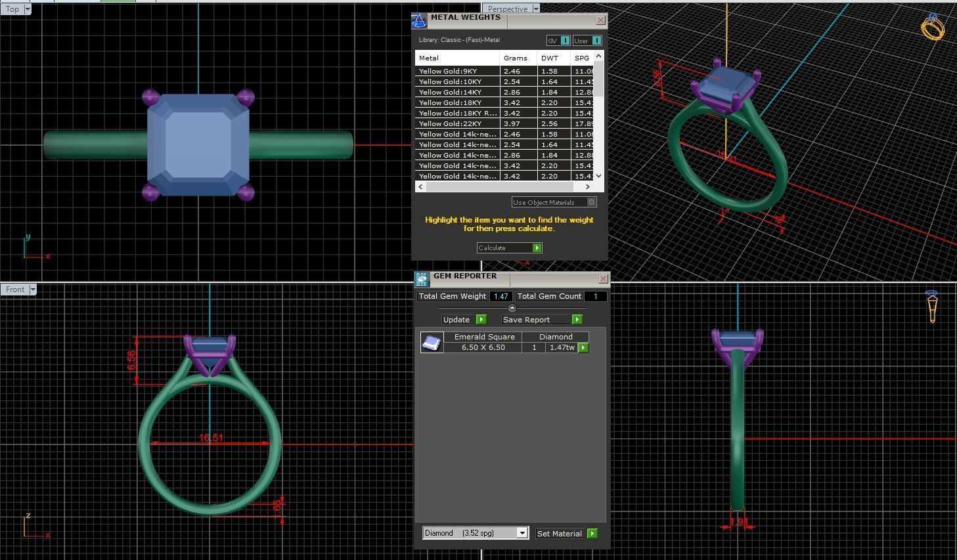Image resolution: width=957 pixels, height=560 pixels.
Task: Activate the Top viewport label
Action: pyautogui.click(x=12, y=9)
